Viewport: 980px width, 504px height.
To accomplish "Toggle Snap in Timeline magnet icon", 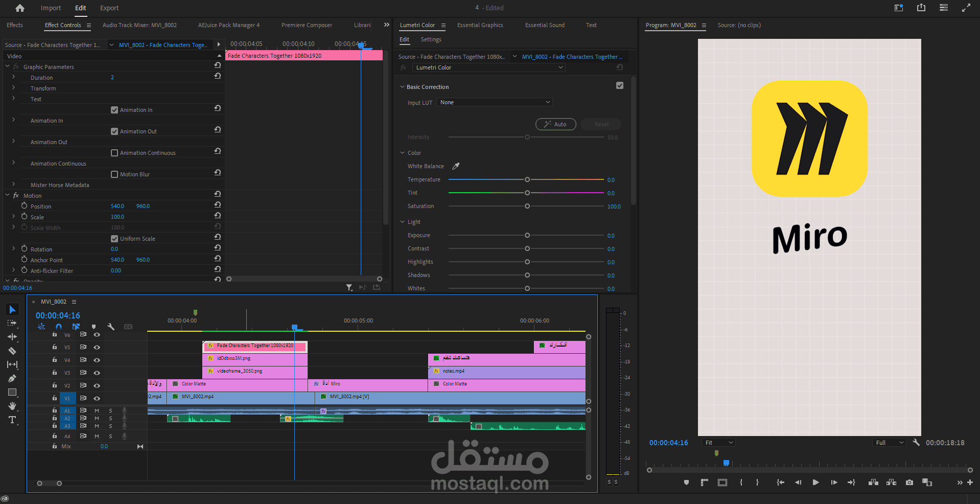I will point(59,327).
